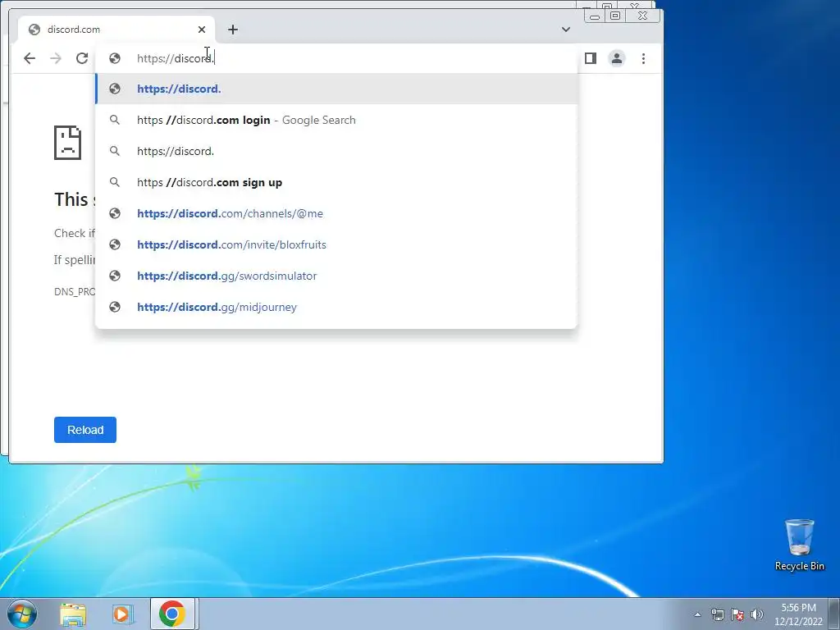The height and width of the screenshot is (630, 840).
Task: Select the plain 'https://discord.' search suggestion
Action: click(336, 151)
